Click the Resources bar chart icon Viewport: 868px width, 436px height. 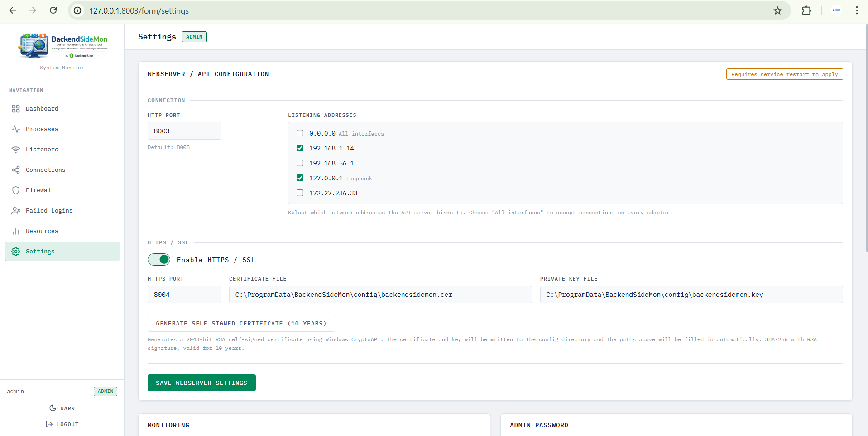coord(16,231)
